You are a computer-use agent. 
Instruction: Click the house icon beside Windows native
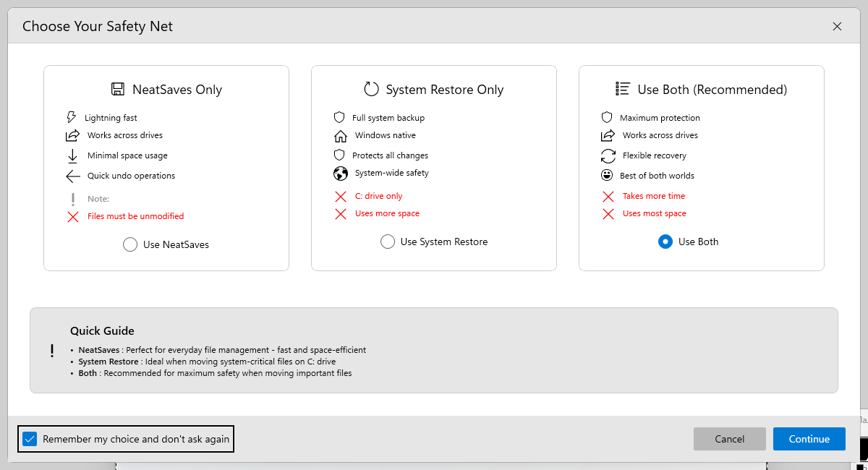coord(341,136)
